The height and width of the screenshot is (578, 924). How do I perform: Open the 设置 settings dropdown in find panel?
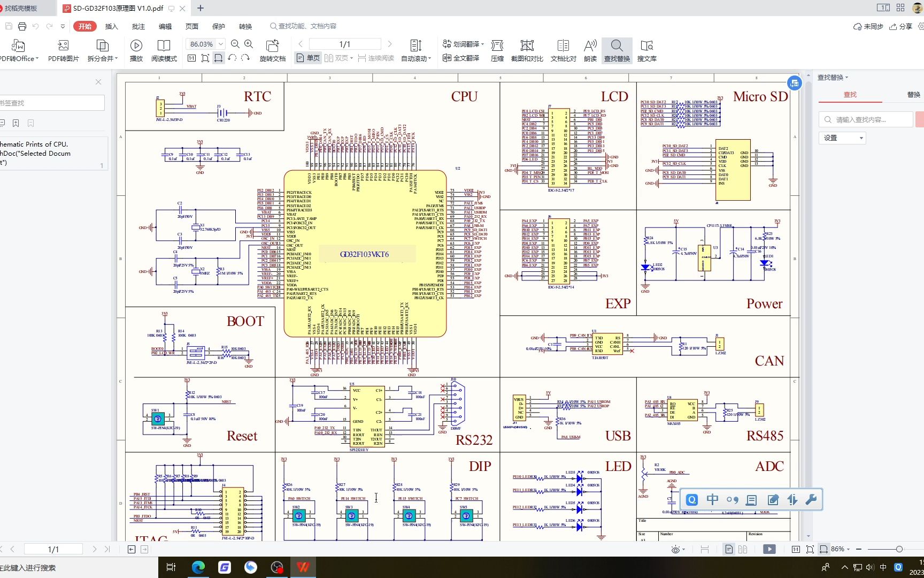pyautogui.click(x=842, y=138)
